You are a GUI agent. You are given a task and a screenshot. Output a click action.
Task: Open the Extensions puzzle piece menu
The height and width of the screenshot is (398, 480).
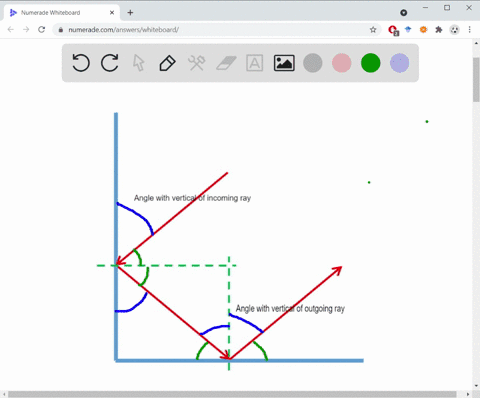439,30
